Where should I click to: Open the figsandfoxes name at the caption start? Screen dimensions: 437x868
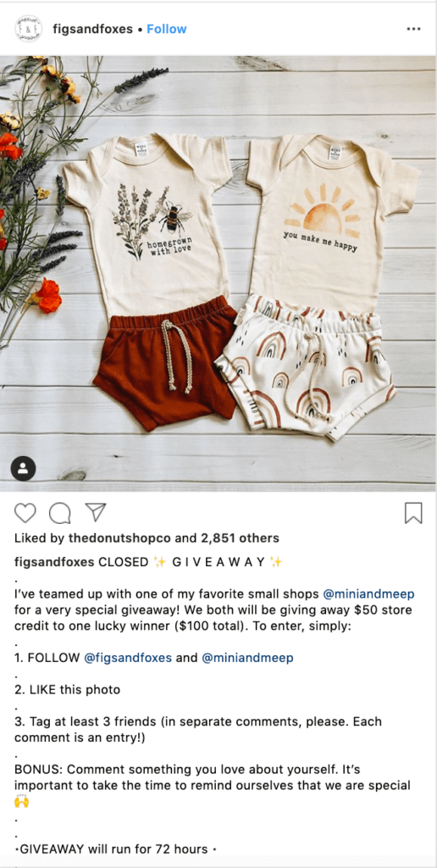click(54, 562)
